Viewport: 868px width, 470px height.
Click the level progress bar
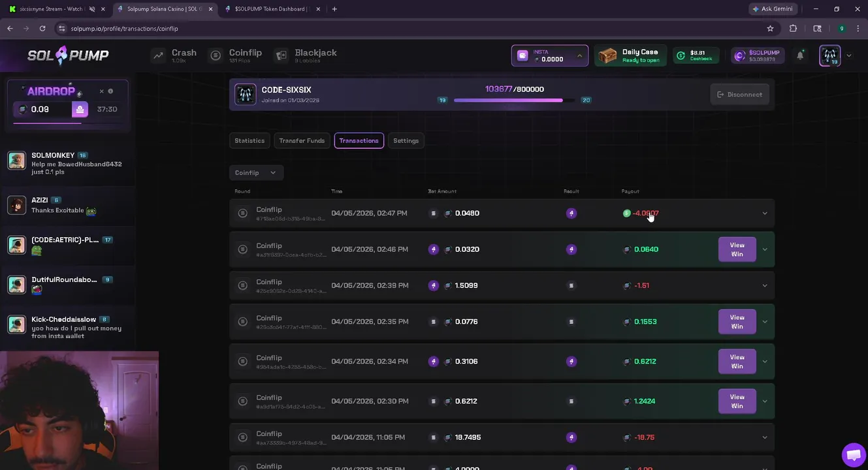click(515, 101)
